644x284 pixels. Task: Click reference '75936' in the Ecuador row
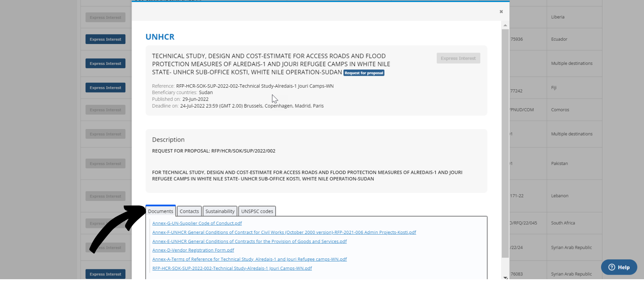click(x=516, y=39)
